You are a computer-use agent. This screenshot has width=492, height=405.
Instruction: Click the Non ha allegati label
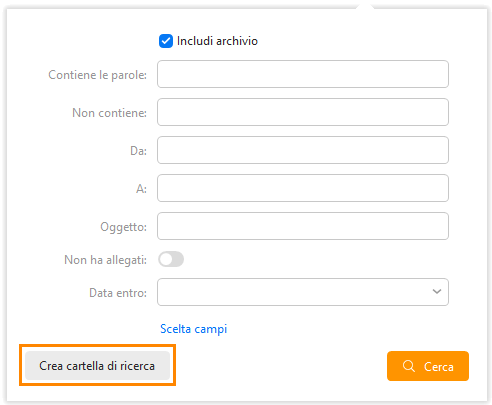coord(105,260)
